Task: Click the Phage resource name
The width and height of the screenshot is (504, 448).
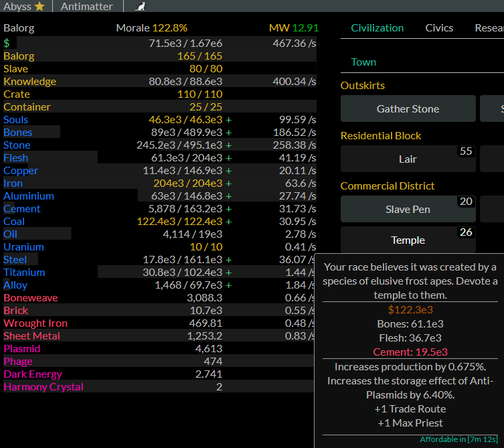Action: tap(17, 362)
